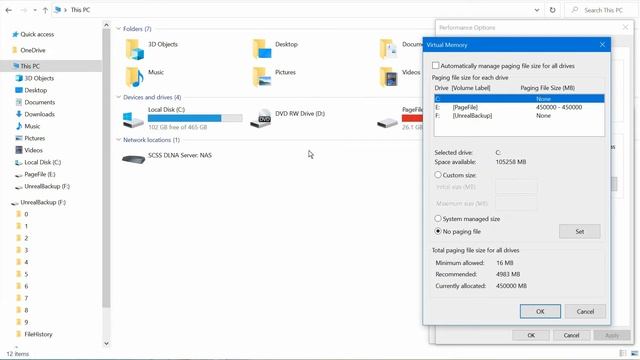The height and width of the screenshot is (360, 640).
Task: Open the Desktop folder icon
Action: (262, 49)
